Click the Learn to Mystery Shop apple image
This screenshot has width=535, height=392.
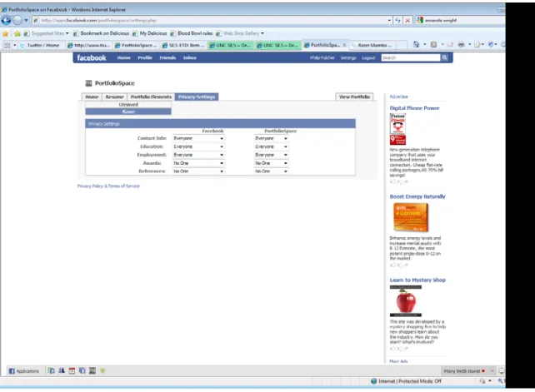(x=406, y=301)
